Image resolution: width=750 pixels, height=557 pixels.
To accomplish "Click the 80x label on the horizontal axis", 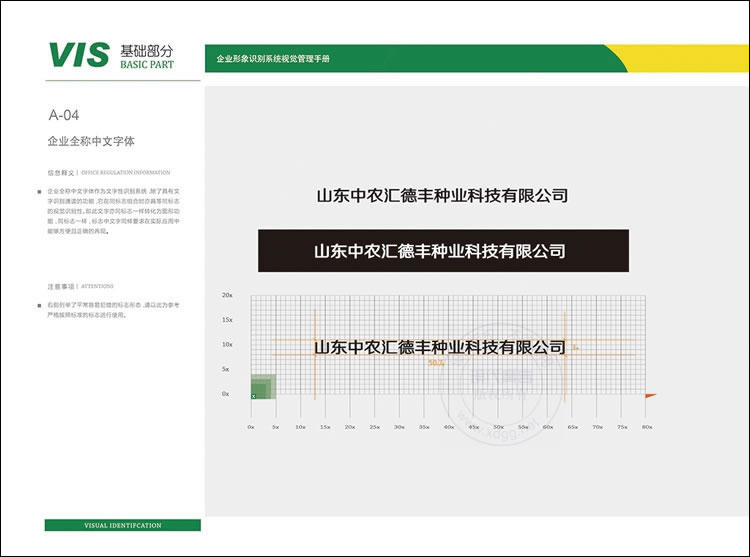I will click(647, 427).
